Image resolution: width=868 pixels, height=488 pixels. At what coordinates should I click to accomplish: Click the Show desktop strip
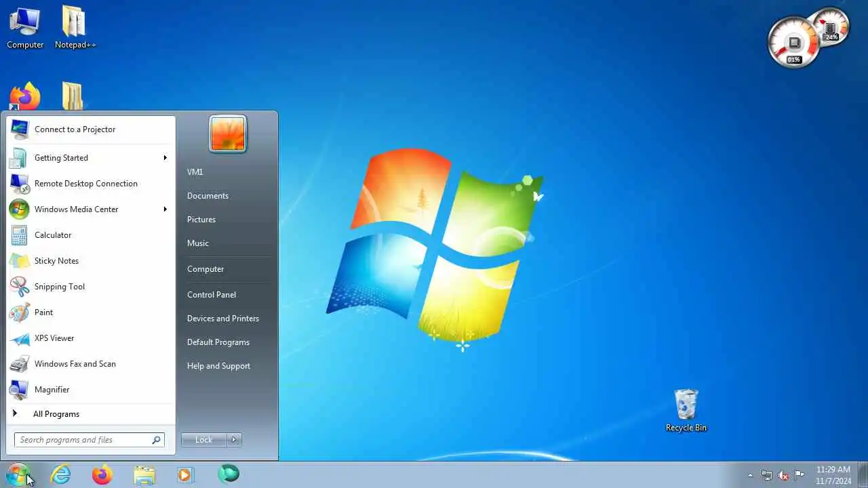(863, 475)
